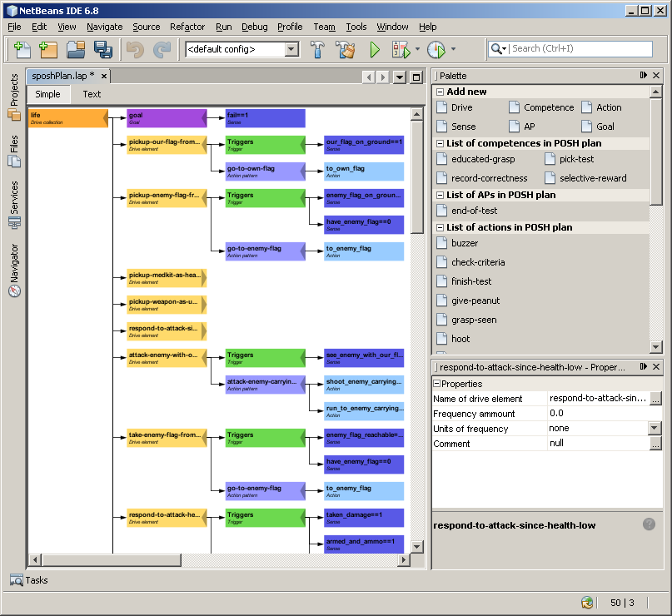The width and height of the screenshot is (672, 616).
Task: Click the palette scroll down arrow
Action: click(655, 346)
